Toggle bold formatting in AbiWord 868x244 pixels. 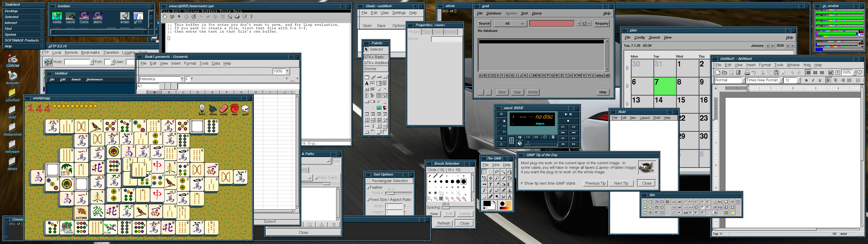point(806,80)
